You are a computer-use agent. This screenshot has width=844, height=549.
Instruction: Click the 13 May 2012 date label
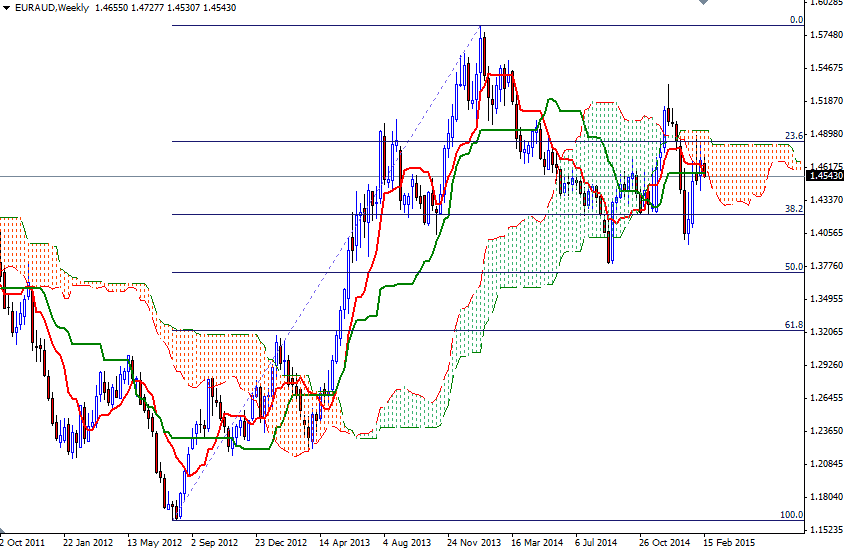point(153,542)
